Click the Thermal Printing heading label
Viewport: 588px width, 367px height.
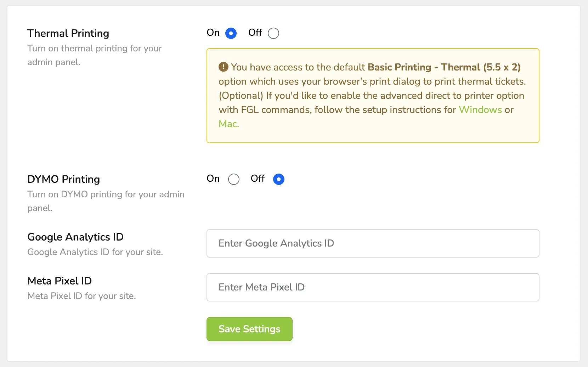(x=68, y=33)
